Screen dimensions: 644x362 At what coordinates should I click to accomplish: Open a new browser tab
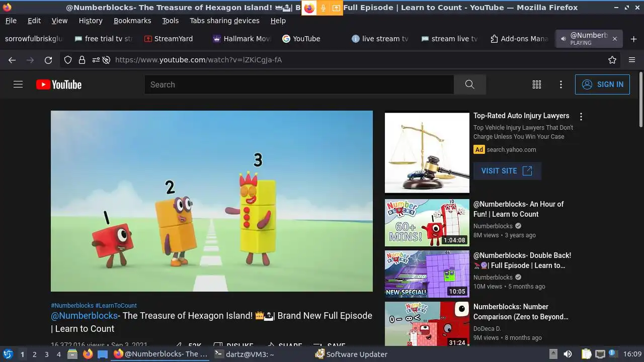(x=633, y=39)
